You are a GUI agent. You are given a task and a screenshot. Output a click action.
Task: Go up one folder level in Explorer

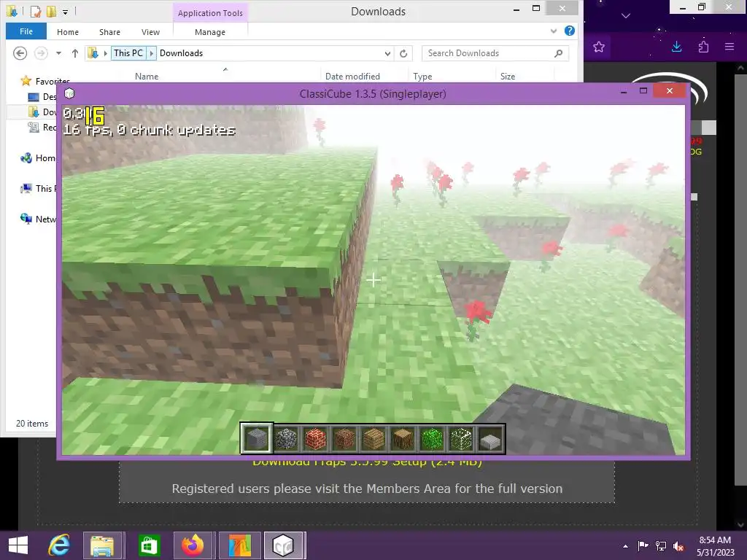(75, 53)
